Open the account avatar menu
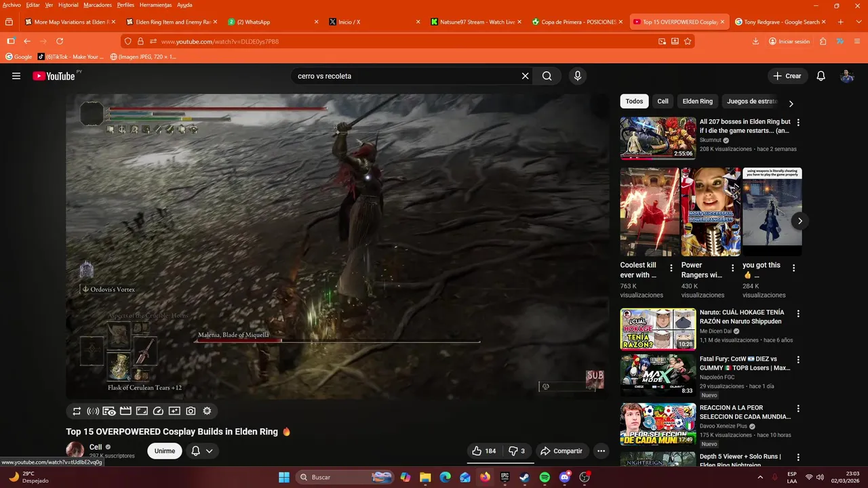The image size is (868, 488). click(847, 76)
